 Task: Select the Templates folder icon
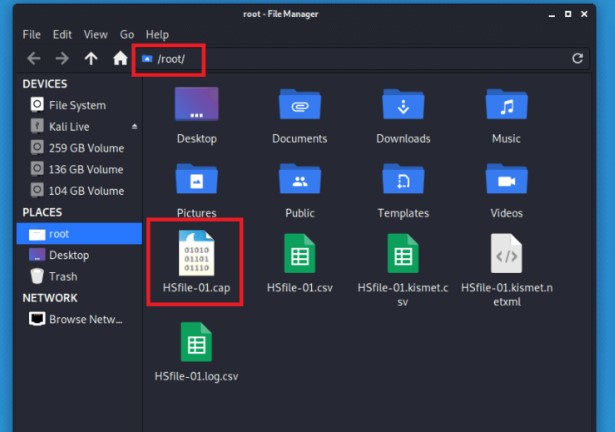[x=403, y=179]
